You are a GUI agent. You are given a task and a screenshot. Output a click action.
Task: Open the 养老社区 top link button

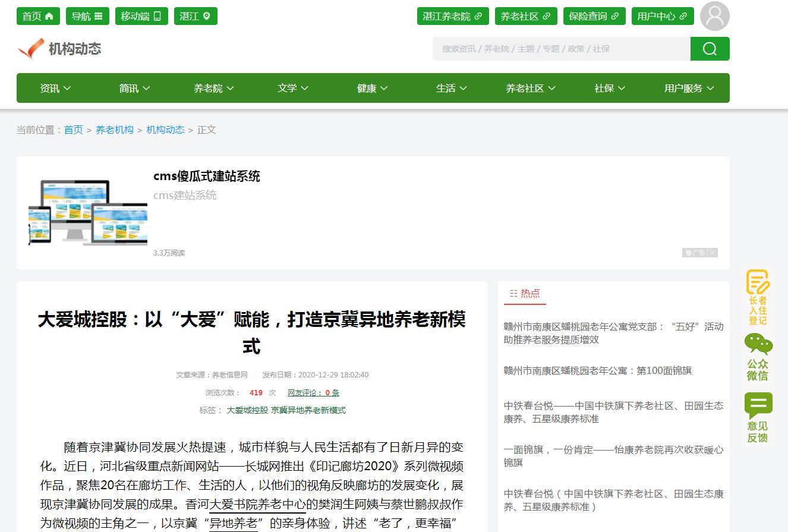click(x=526, y=16)
